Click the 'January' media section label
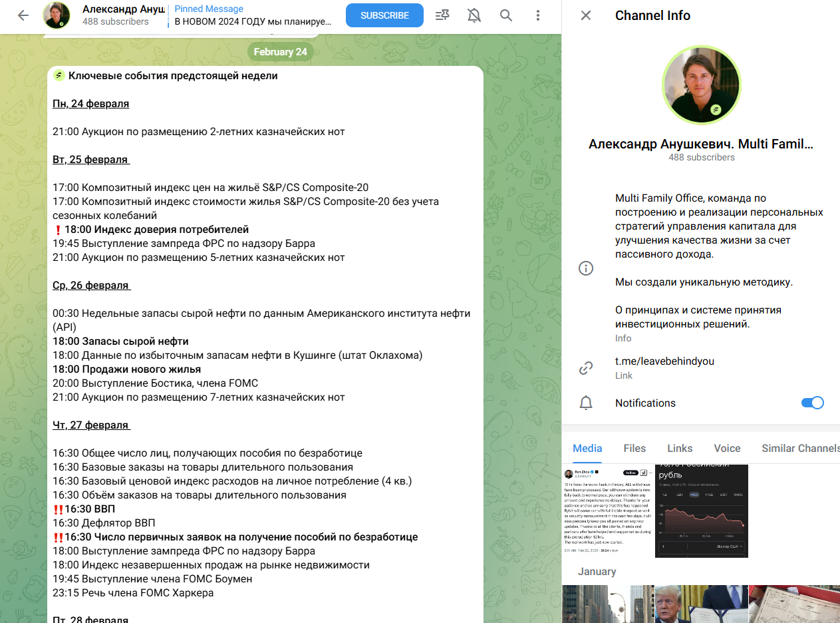The image size is (840, 623). pos(597,572)
